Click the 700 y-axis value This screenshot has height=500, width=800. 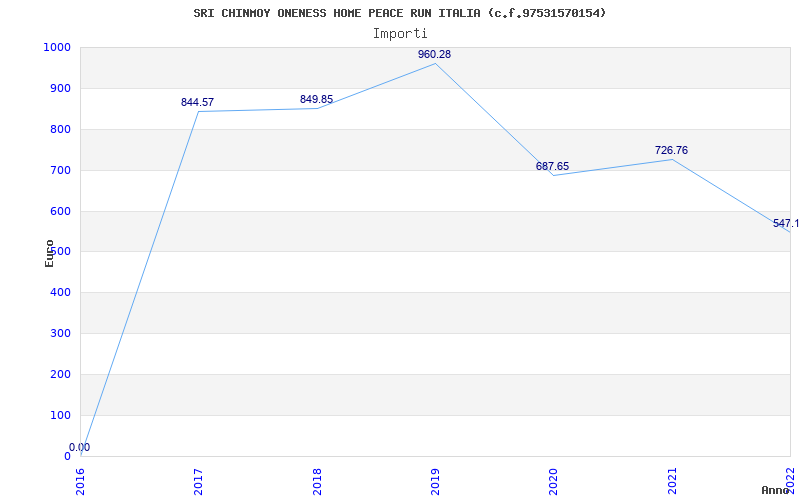61,170
